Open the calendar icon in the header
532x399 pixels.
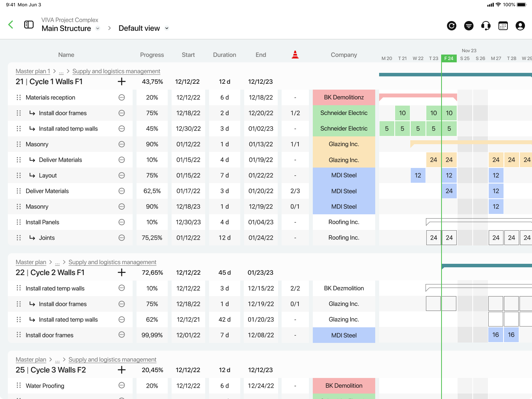[503, 26]
